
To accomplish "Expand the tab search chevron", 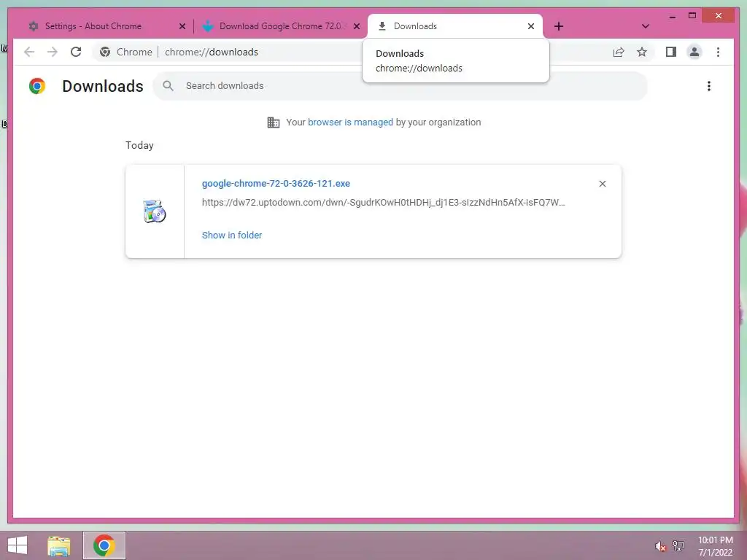I will (645, 26).
